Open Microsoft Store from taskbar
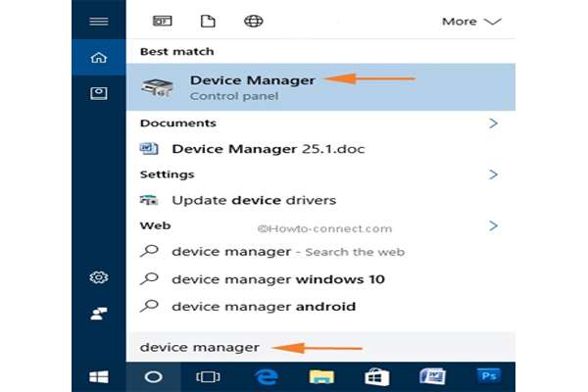Viewport: 588px width, 392px height. click(377, 376)
